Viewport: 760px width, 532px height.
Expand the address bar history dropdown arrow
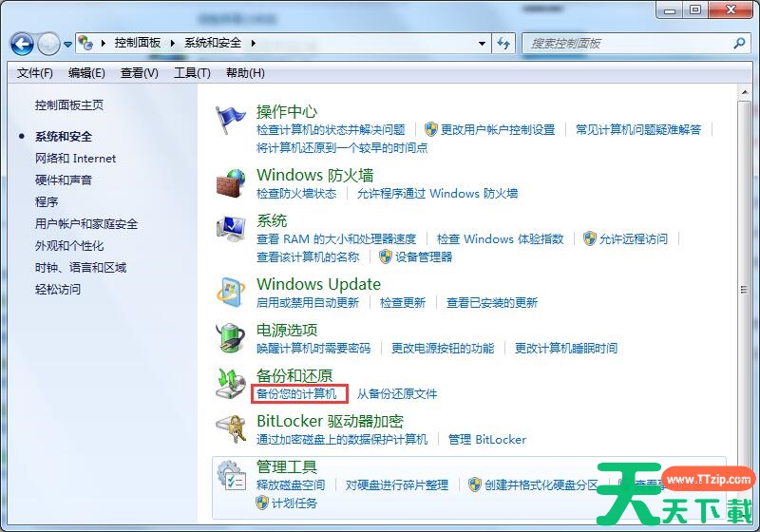coord(482,44)
